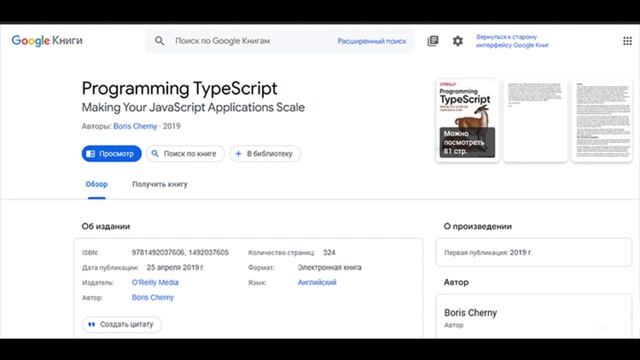Click Об издании heading
The image size is (640, 360).
click(x=106, y=226)
